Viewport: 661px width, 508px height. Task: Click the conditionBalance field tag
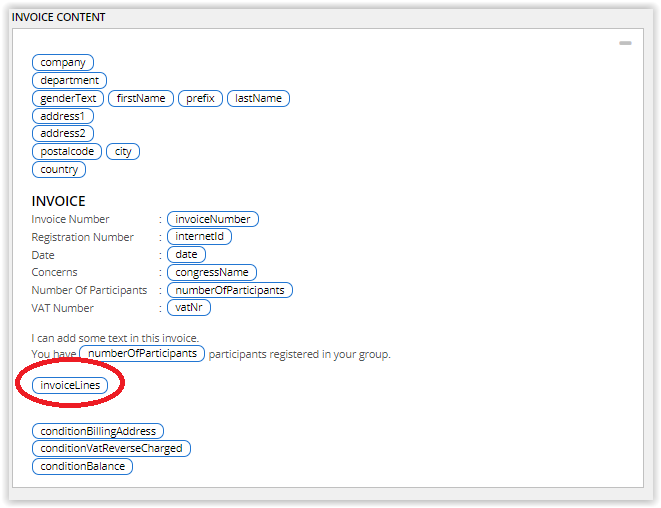coord(82,467)
